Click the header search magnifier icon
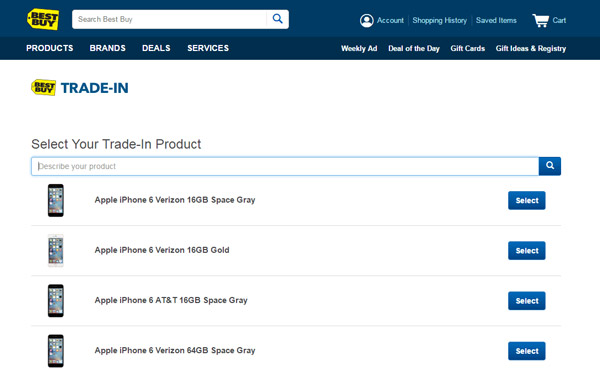The image size is (600, 375). 277,19
